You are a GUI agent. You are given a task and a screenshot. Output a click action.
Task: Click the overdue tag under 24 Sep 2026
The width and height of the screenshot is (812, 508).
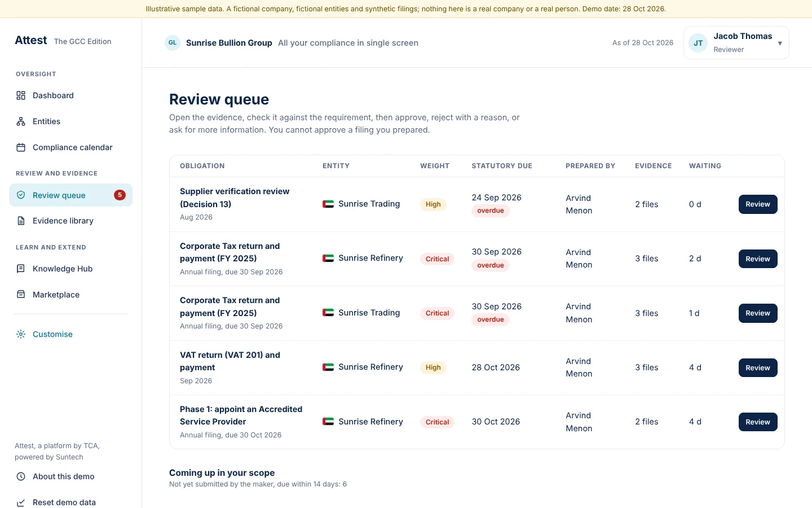point(491,211)
